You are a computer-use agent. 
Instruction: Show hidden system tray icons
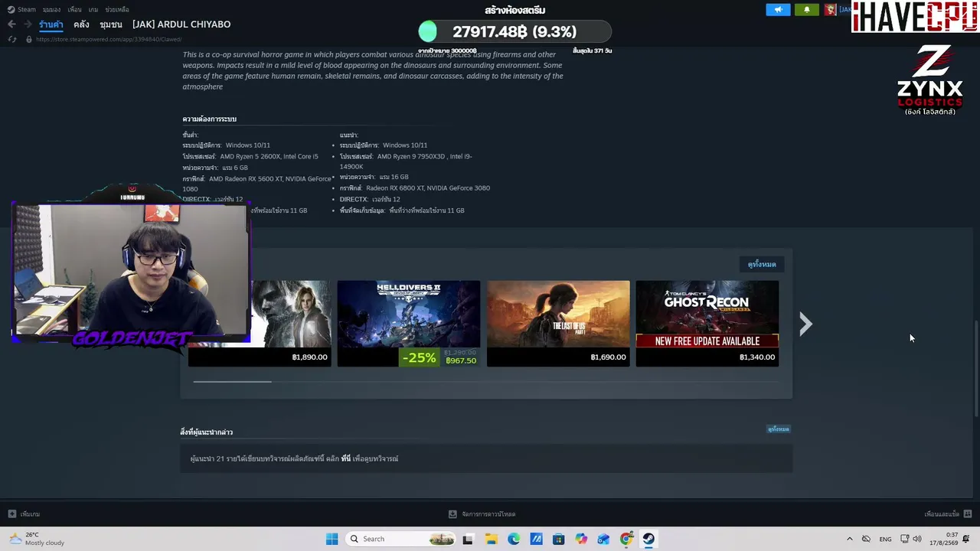coord(849,539)
